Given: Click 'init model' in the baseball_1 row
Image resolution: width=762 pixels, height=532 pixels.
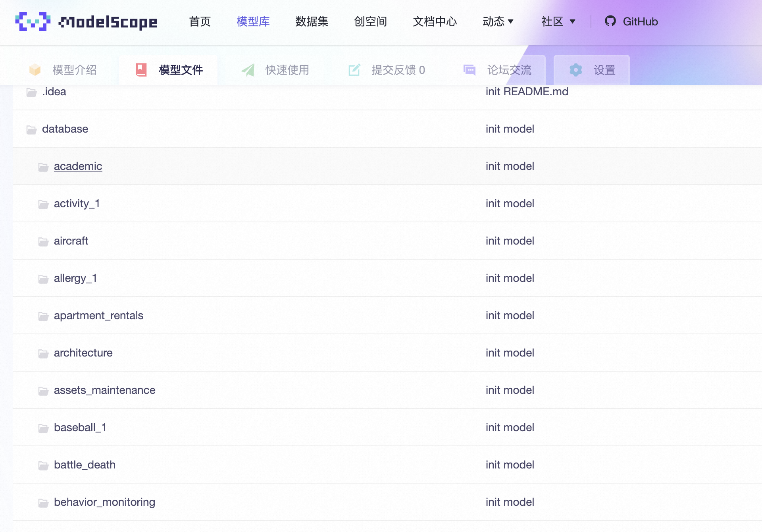Looking at the screenshot, I should coord(510,428).
